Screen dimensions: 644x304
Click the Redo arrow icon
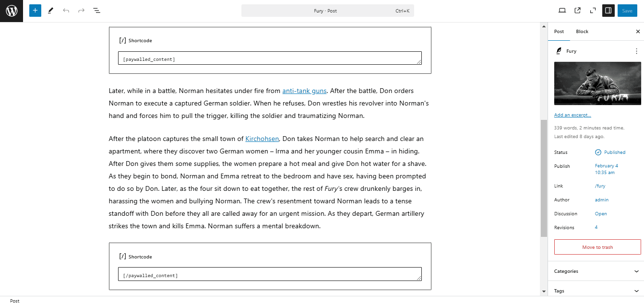click(81, 11)
